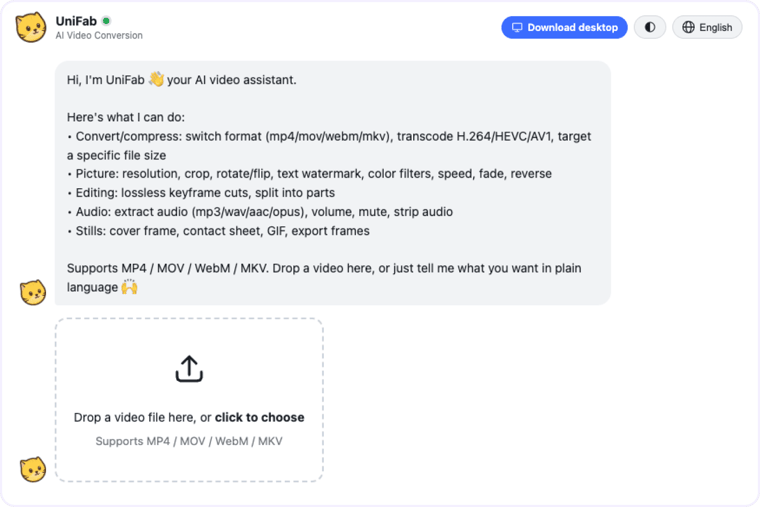Image resolution: width=760 pixels, height=507 pixels.
Task: Click the bold 'click to choose' link
Action: [259, 417]
